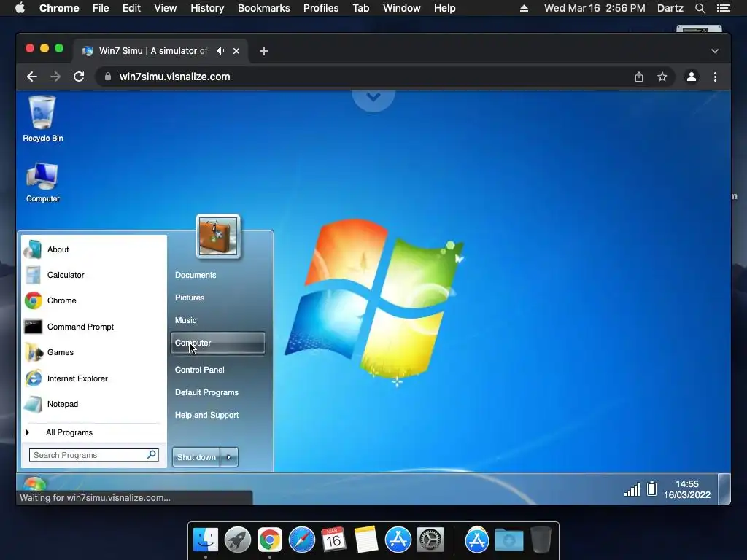Select the Win7 Simu tab
747x560 pixels.
click(x=152, y=51)
